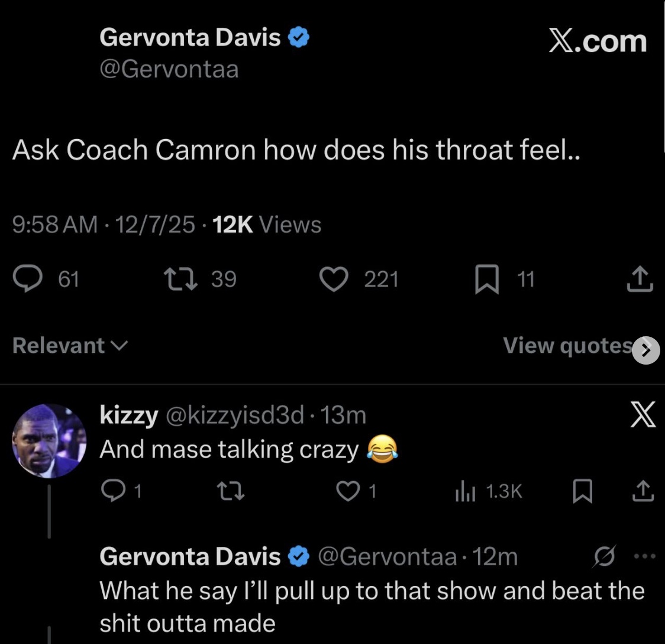Like kizzy's reply
The image size is (665, 644).
click(348, 491)
